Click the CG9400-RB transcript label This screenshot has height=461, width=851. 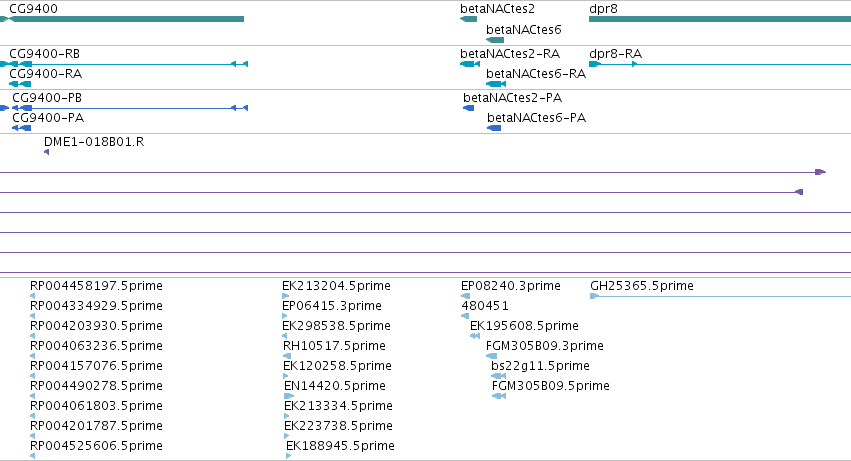coord(45,54)
